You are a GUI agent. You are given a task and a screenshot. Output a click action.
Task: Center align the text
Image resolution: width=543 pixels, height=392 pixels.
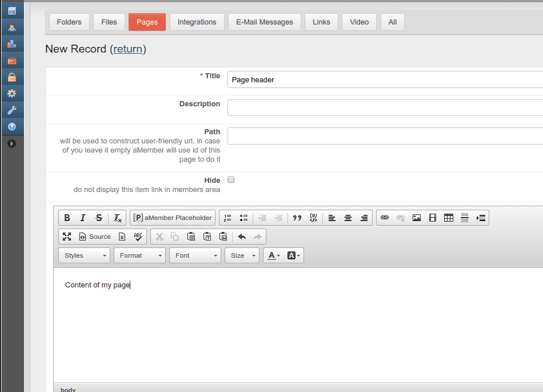tap(348, 218)
